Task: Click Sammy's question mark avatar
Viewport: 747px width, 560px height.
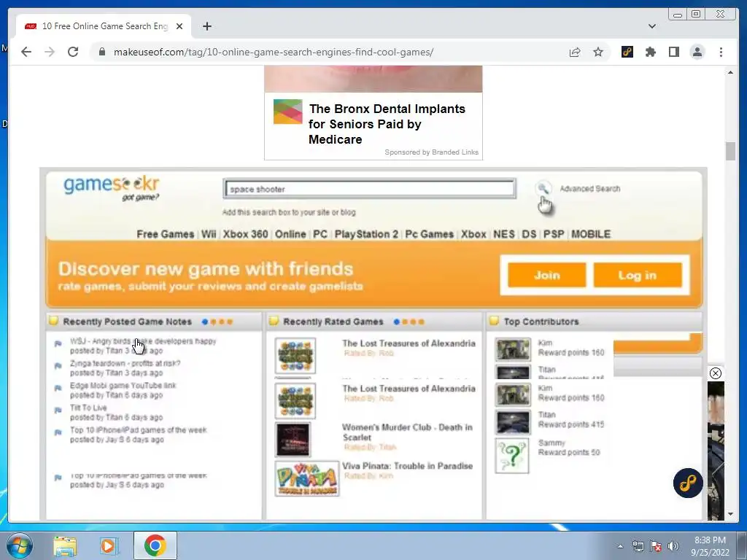Action: [x=512, y=456]
